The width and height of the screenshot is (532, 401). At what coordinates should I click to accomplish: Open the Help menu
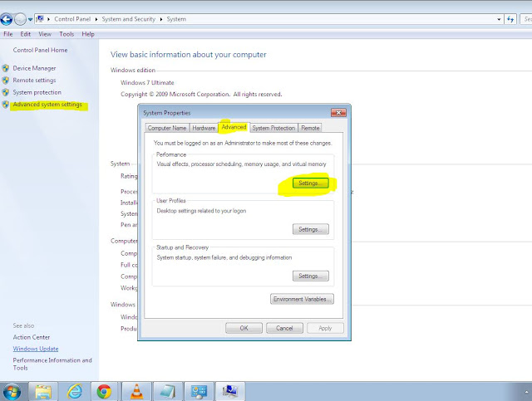88,34
